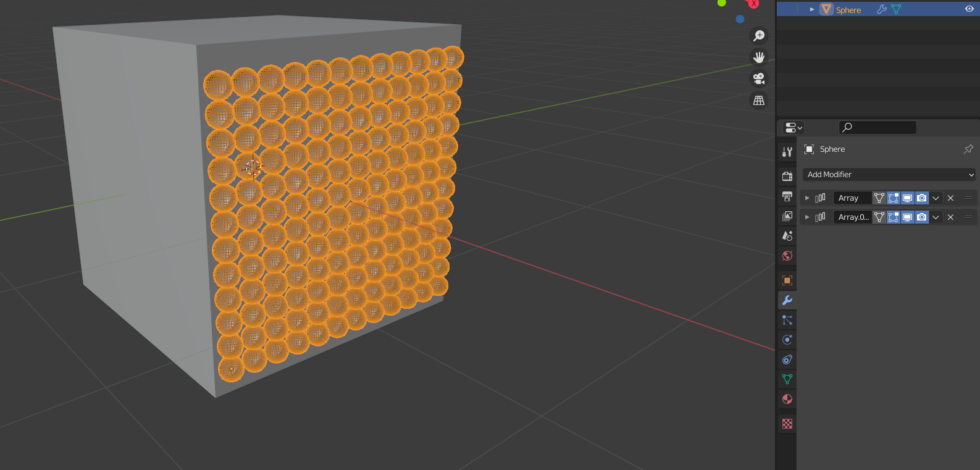The width and height of the screenshot is (980, 470).
Task: Click the properties search field
Action: point(877,127)
